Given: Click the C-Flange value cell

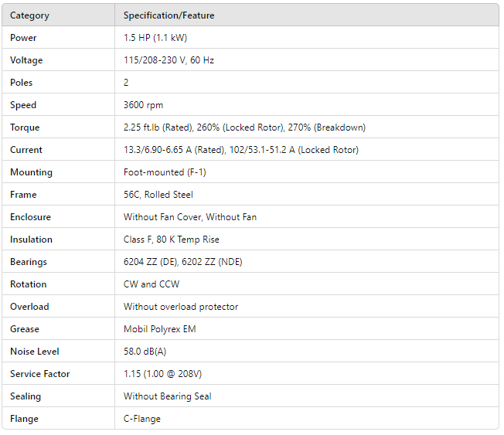Looking at the screenshot, I should (x=141, y=419).
